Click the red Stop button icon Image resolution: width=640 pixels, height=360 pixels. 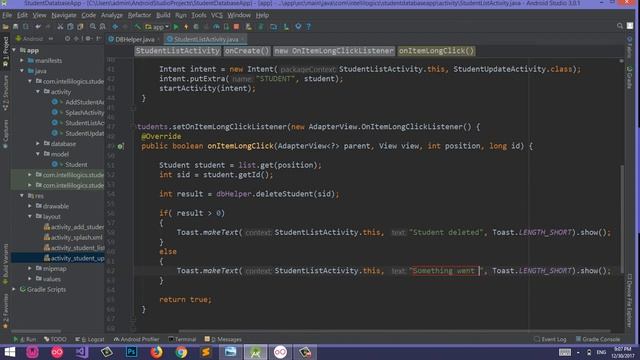tap(236, 27)
